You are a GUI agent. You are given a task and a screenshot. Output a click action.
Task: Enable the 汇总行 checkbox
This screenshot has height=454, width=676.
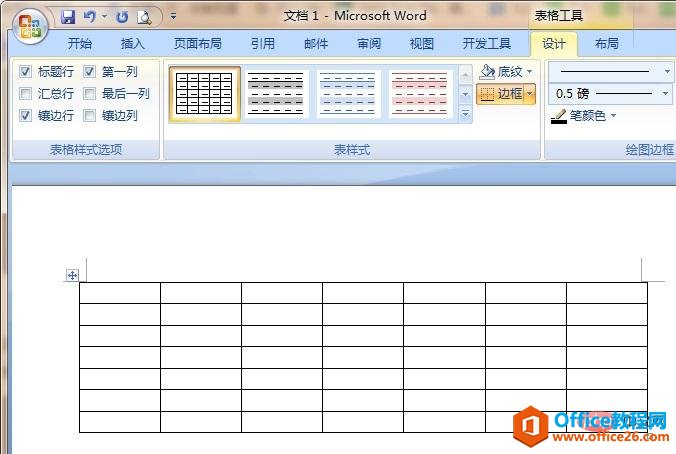pos(26,94)
